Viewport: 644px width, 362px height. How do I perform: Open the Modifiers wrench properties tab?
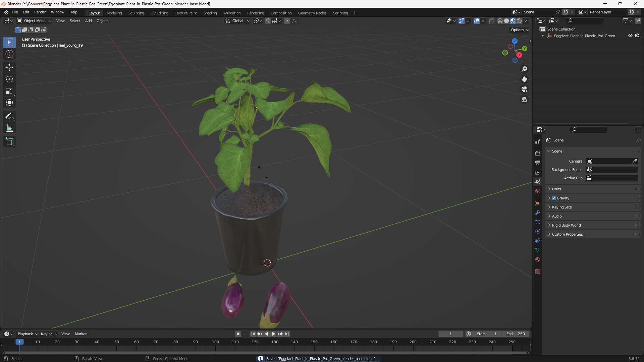click(538, 213)
